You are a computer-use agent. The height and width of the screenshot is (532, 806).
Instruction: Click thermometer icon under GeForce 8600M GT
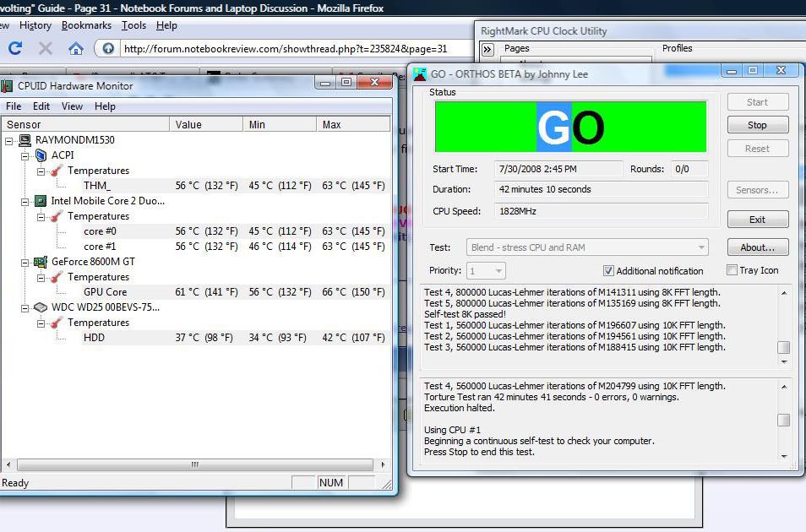point(57,277)
